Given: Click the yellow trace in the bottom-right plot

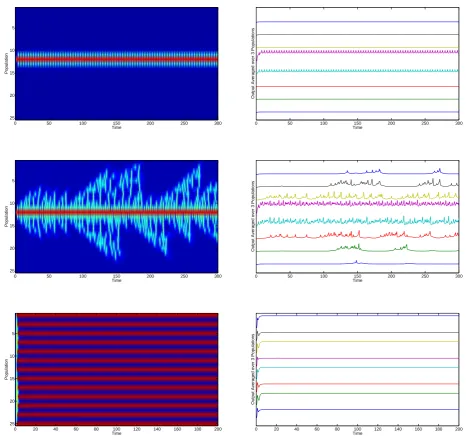Looking at the screenshot, I should click(358, 341).
